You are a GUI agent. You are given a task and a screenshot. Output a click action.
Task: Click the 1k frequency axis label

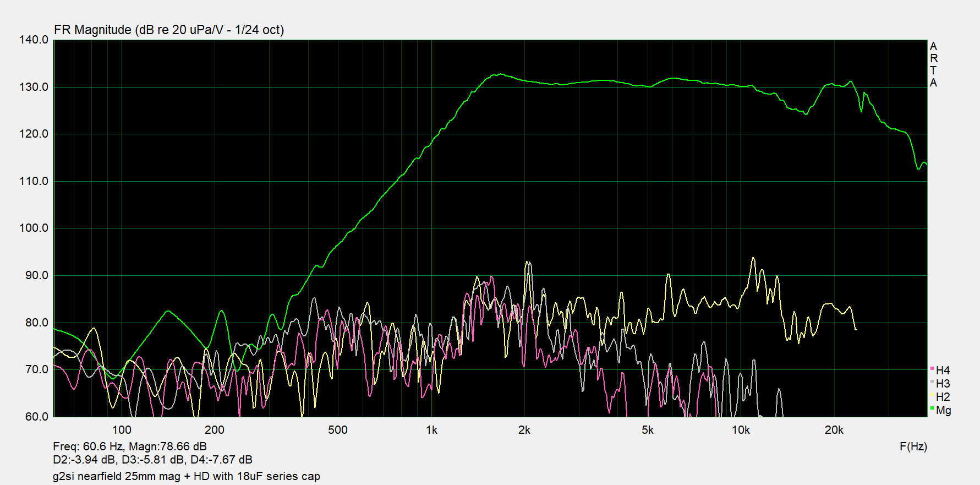pos(431,430)
